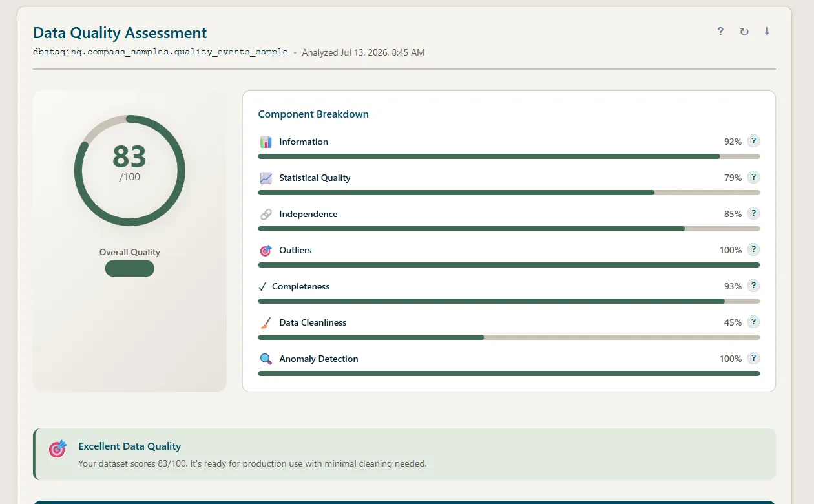814x504 pixels.
Task: Click the Independence chain link icon
Action: [266, 214]
